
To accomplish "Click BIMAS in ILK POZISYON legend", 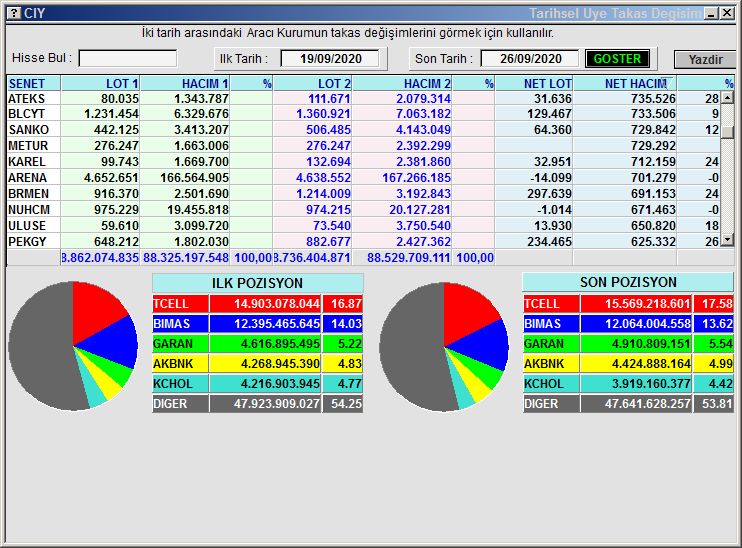I will point(180,324).
